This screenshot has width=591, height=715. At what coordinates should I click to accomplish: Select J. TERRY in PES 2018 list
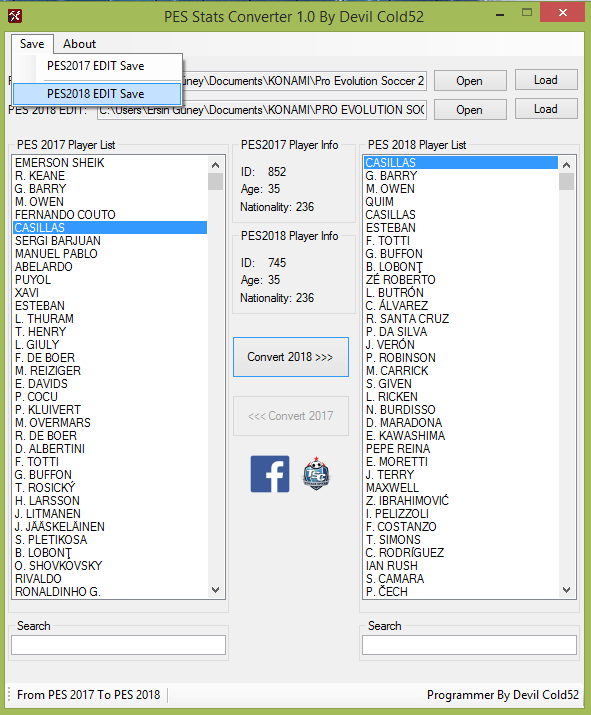461,475
